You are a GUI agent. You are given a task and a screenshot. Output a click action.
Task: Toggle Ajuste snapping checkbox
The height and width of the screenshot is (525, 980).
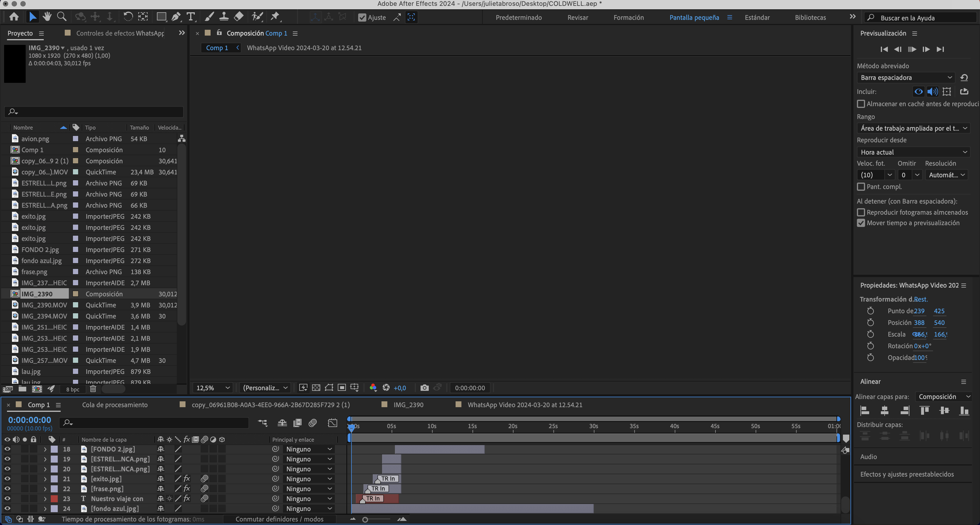point(362,17)
